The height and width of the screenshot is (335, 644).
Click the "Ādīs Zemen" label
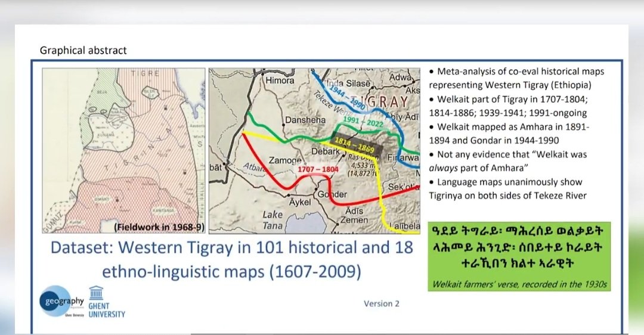pyautogui.click(x=354, y=215)
